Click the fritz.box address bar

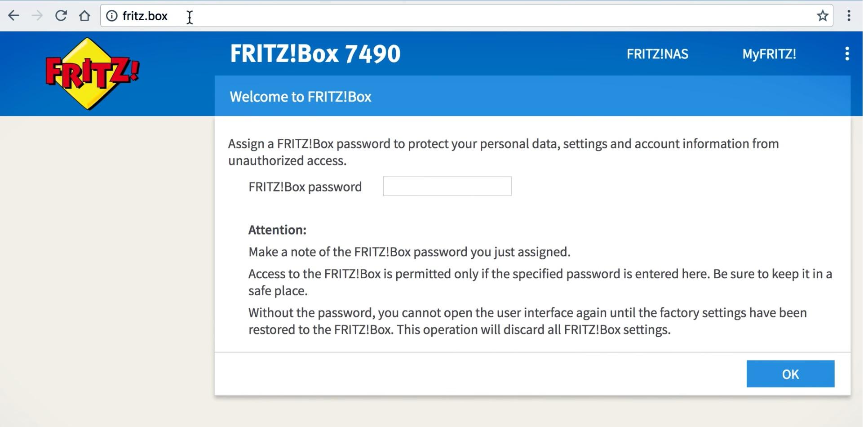[449, 16]
